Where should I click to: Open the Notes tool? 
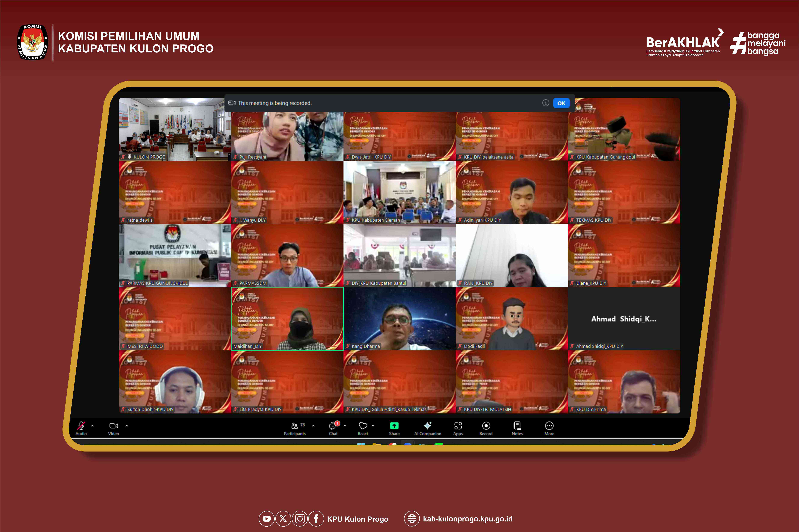517,426
